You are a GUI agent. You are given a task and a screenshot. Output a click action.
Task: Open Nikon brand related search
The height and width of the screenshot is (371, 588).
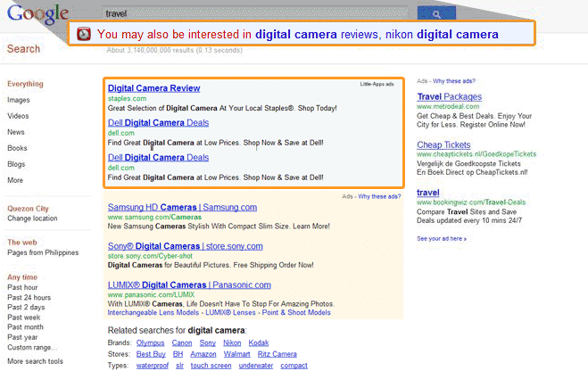(232, 342)
